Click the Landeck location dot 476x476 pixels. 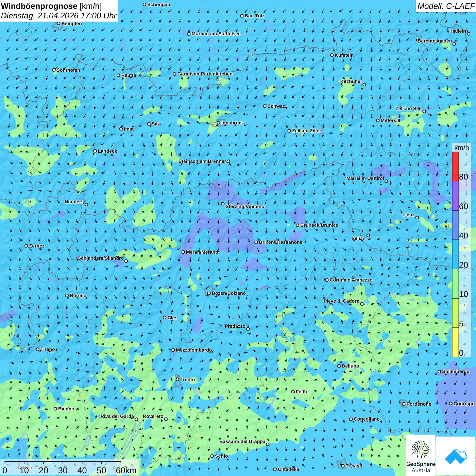pos(95,151)
